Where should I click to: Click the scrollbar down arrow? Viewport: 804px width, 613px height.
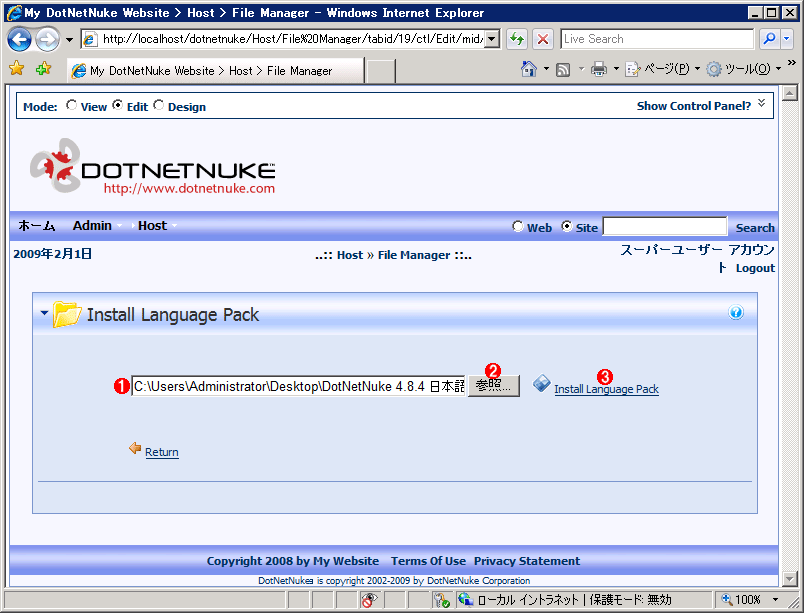coord(789,579)
